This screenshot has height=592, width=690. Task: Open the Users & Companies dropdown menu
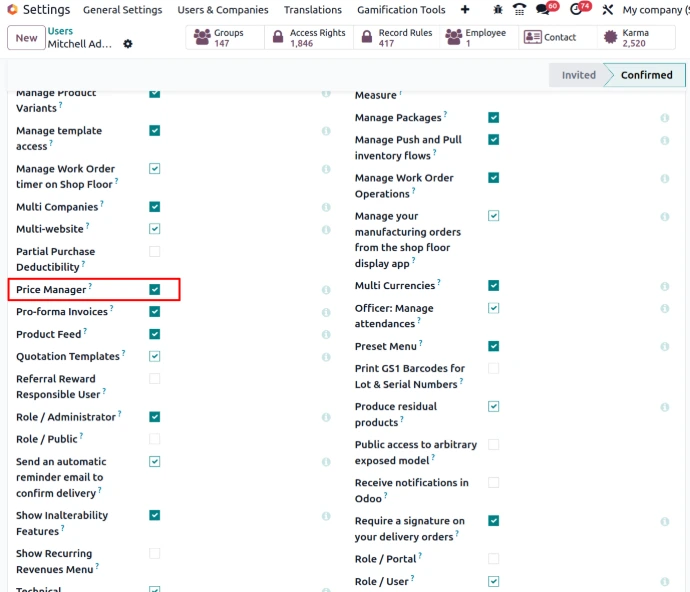pos(223,10)
